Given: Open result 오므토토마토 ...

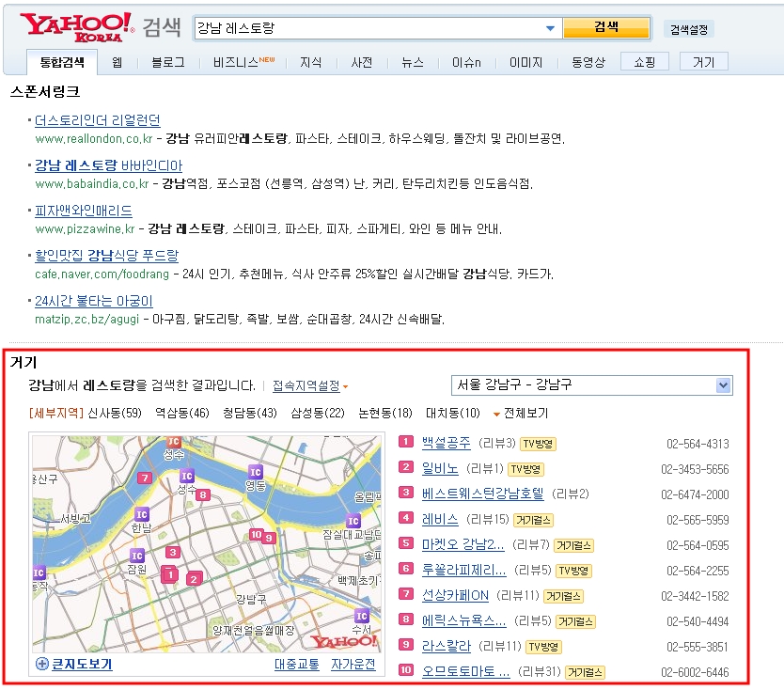Looking at the screenshot, I should pos(466,671).
